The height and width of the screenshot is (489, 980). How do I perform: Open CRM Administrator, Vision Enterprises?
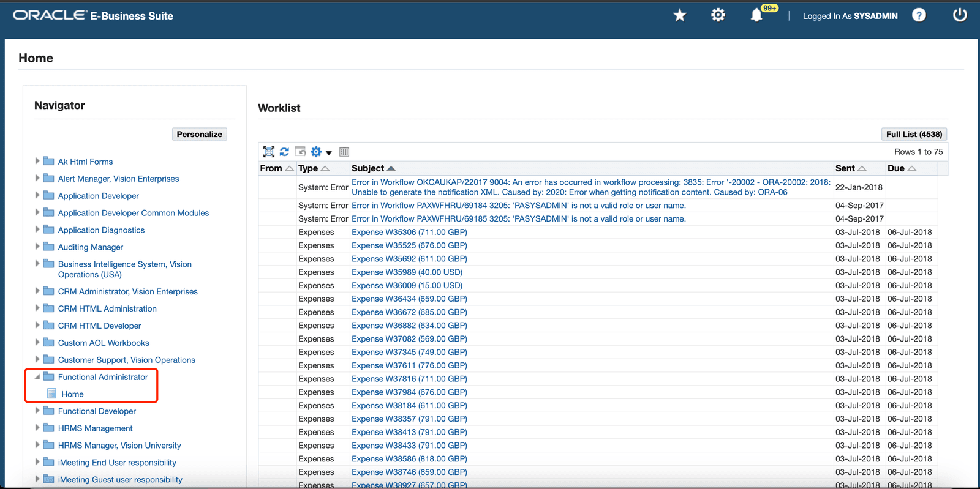pos(128,291)
